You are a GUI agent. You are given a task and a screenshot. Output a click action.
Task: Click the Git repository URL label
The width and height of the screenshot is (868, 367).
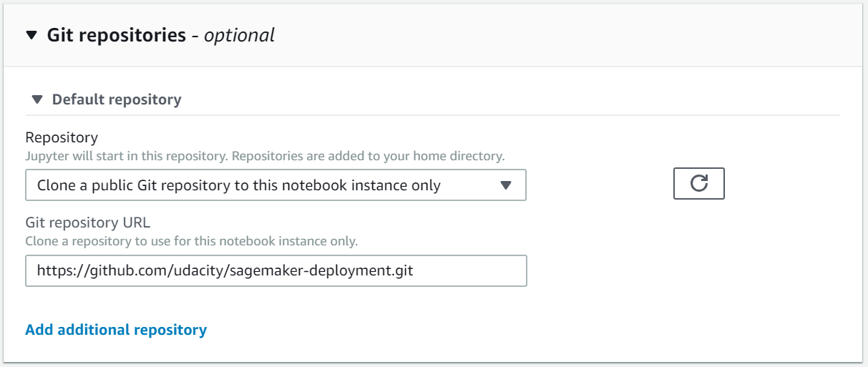click(x=88, y=223)
